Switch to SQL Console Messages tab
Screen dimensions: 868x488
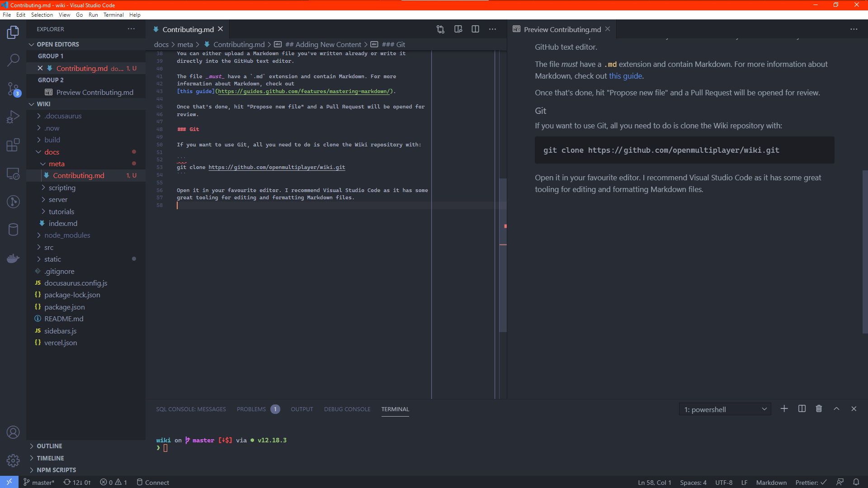click(191, 409)
